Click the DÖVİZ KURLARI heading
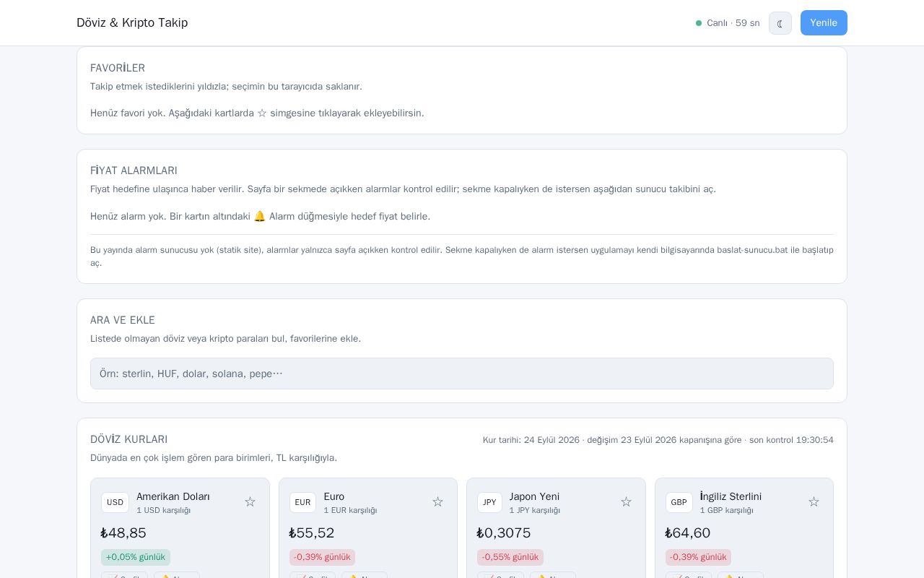The image size is (924, 578). 128,439
